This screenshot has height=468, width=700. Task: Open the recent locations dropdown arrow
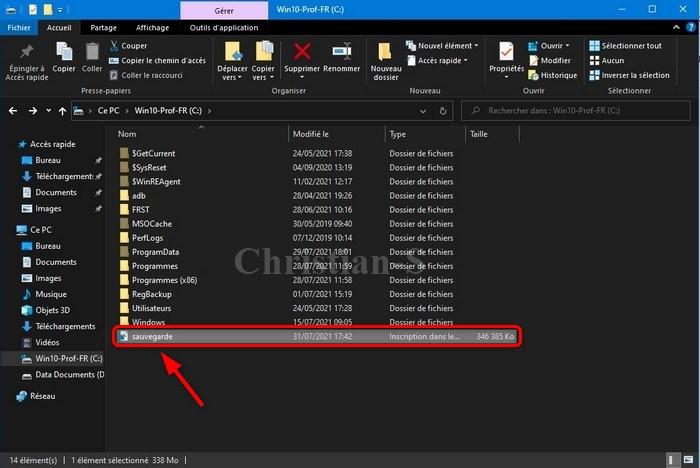click(x=48, y=110)
